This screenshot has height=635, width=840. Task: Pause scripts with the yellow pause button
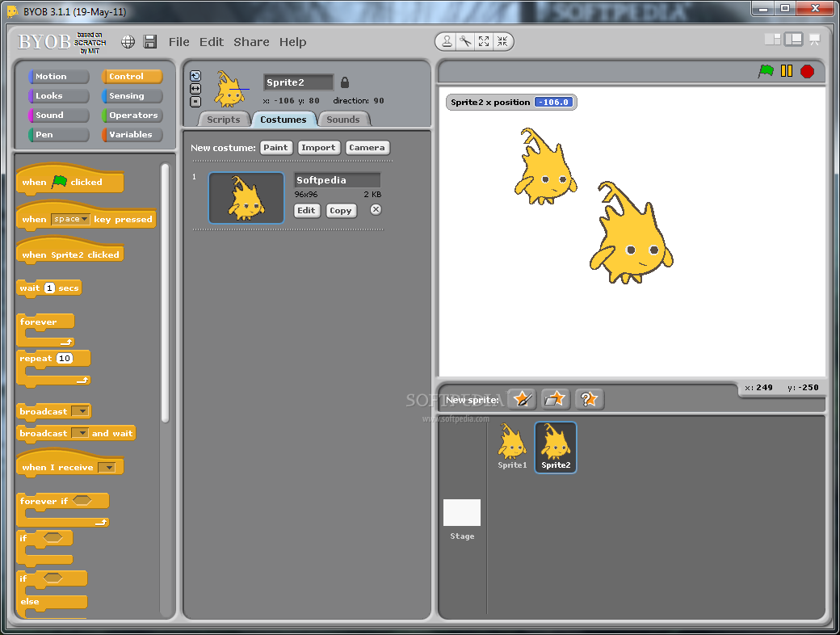(787, 71)
